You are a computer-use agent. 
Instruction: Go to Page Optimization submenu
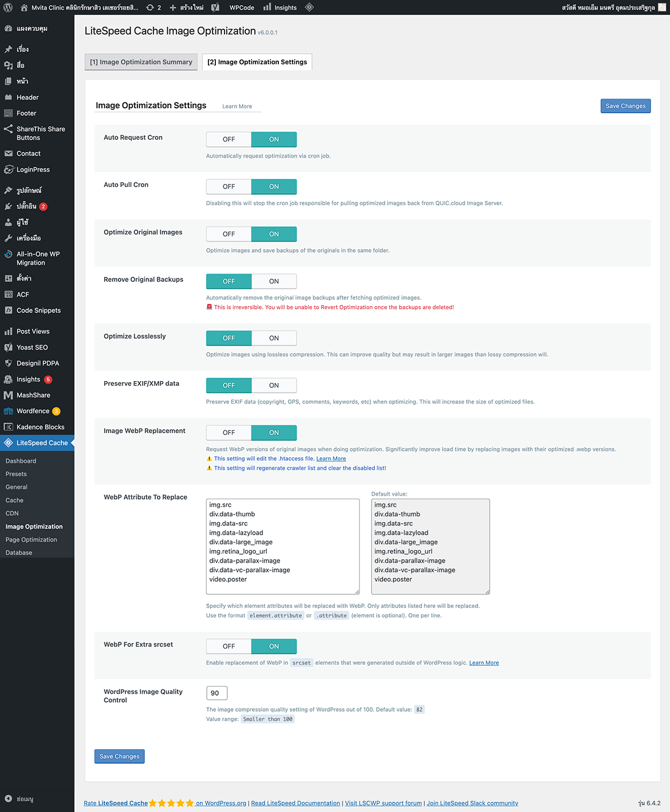click(31, 540)
